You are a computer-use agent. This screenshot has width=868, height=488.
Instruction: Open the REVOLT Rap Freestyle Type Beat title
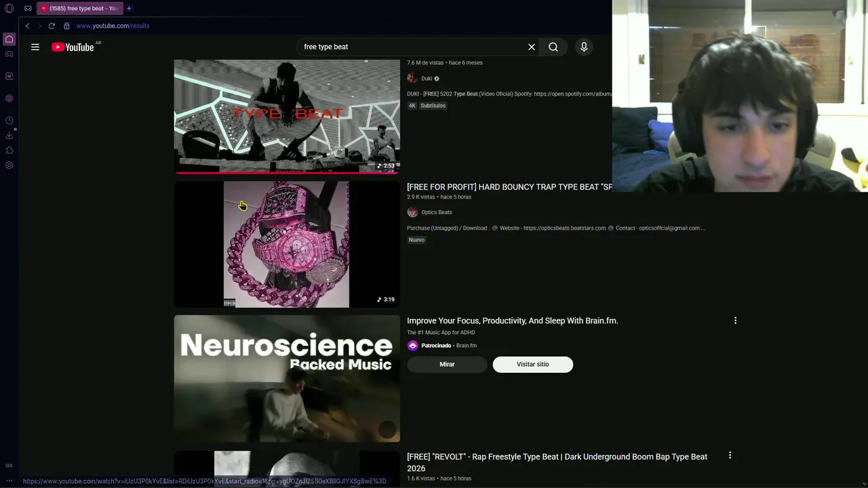[x=557, y=462]
